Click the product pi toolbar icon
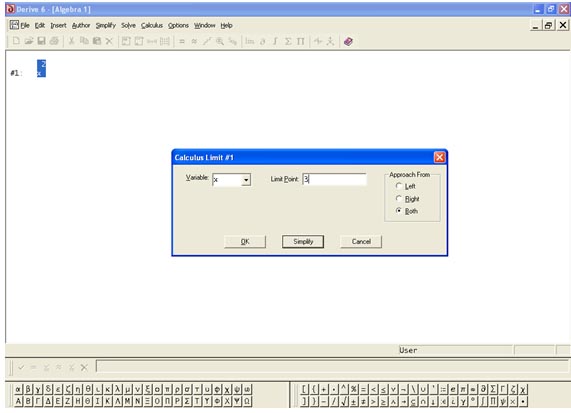The image size is (571, 413). [x=300, y=41]
